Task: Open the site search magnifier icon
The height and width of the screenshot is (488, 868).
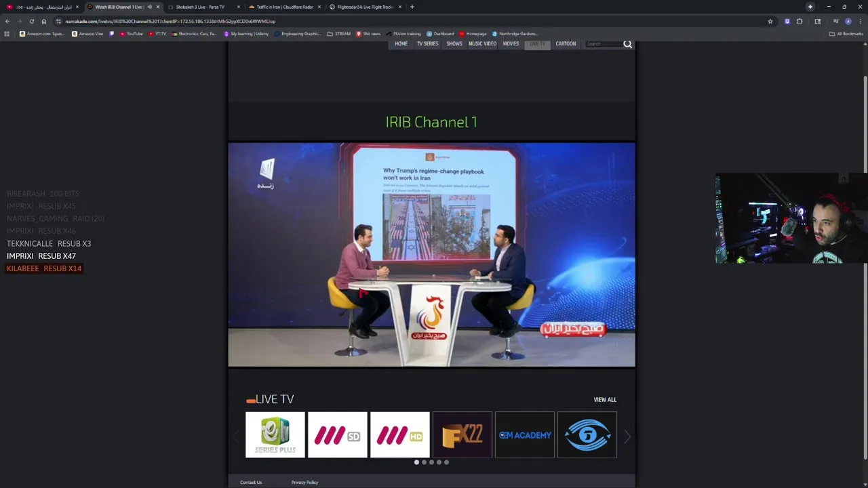Action: [627, 44]
